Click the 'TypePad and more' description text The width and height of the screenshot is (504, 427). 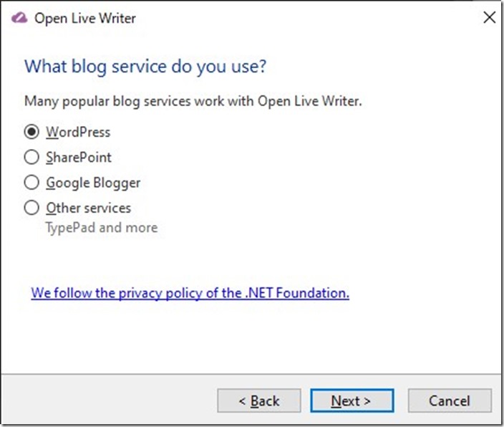coord(102,228)
